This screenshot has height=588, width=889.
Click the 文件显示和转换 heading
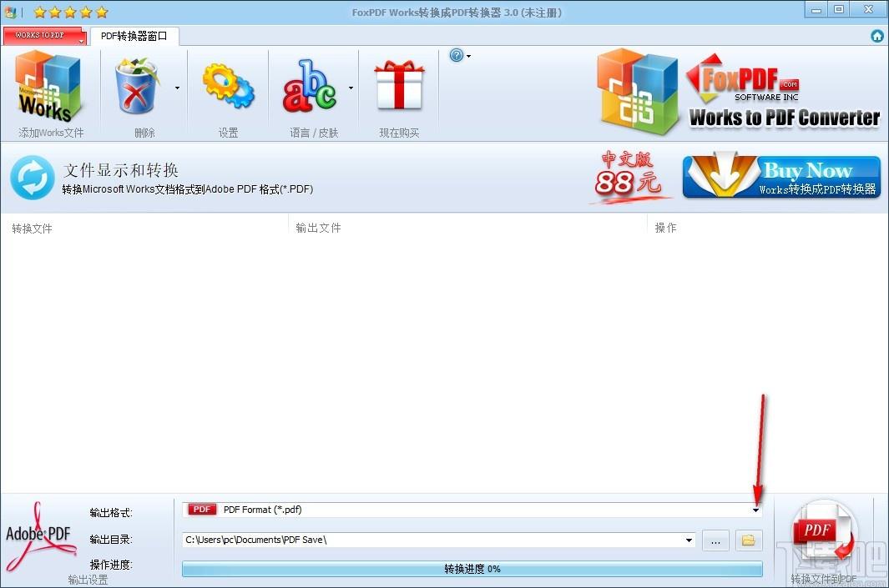[121, 170]
